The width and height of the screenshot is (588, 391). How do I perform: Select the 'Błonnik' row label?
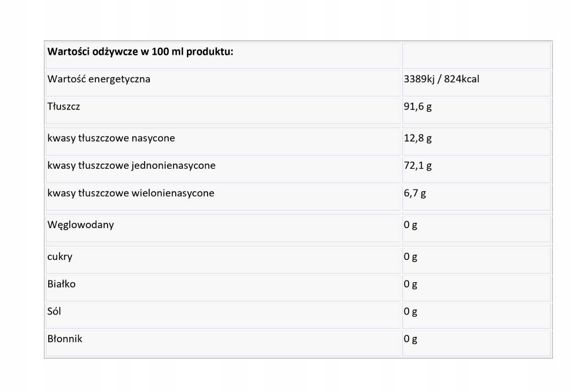65,339
